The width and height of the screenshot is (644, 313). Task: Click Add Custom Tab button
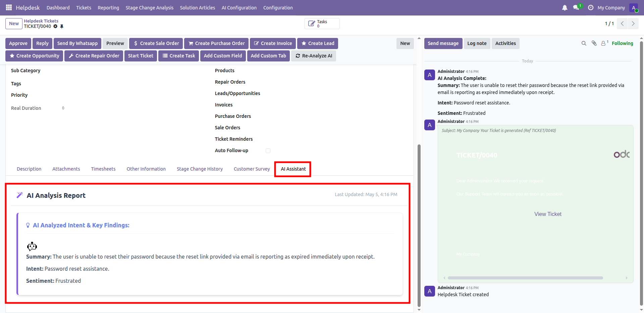click(268, 56)
